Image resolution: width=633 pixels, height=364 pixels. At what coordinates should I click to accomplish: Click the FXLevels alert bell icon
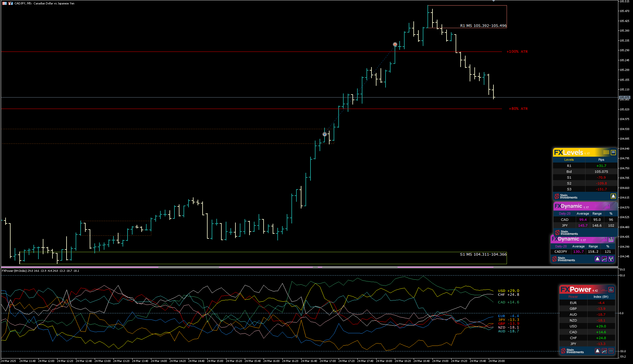pyautogui.click(x=613, y=196)
